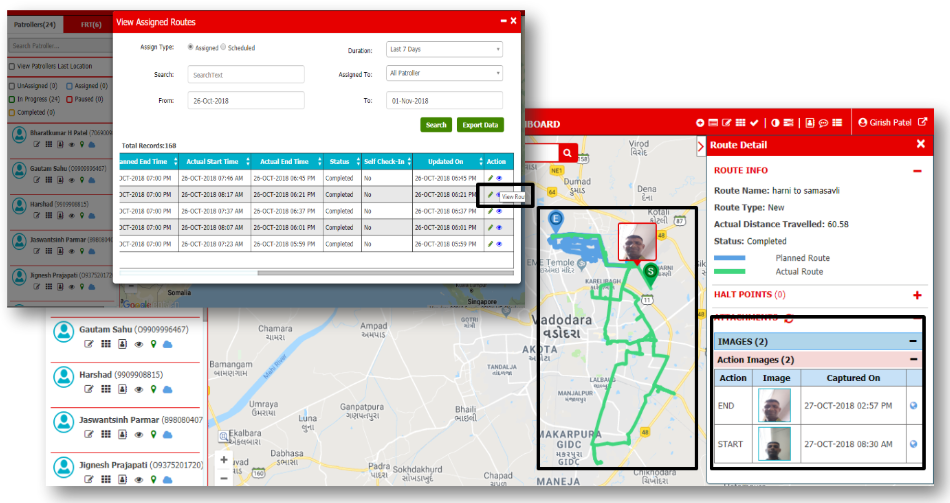Click Harshad's contact card icon in lower list
The image size is (950, 503).
122,389
